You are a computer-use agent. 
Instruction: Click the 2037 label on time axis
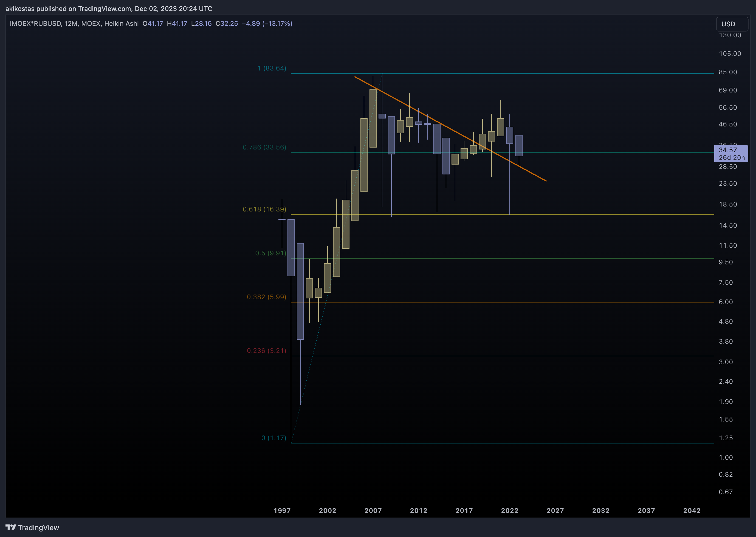click(x=646, y=511)
